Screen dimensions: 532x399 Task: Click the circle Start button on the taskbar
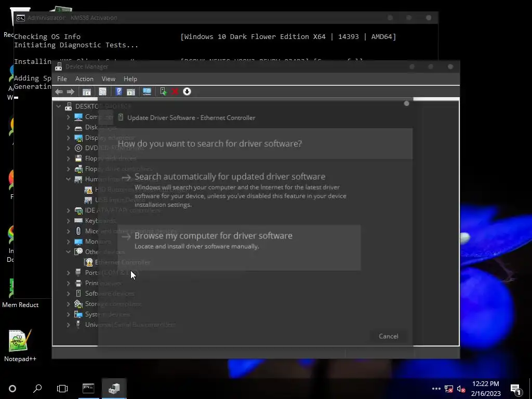tap(12, 389)
